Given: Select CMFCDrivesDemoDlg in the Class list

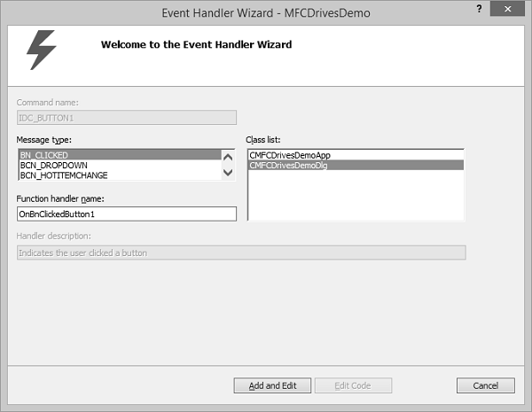Looking at the screenshot, I should (290, 165).
